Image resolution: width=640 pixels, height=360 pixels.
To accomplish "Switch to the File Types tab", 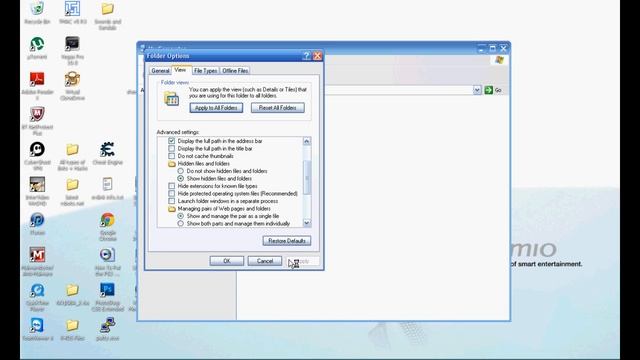I will tap(205, 71).
